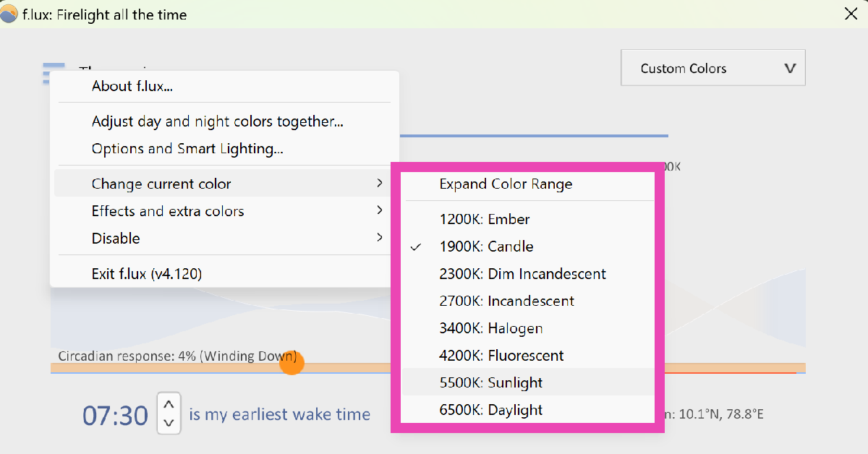Increase wake time with up arrow
The height and width of the screenshot is (454, 868).
pyautogui.click(x=169, y=404)
